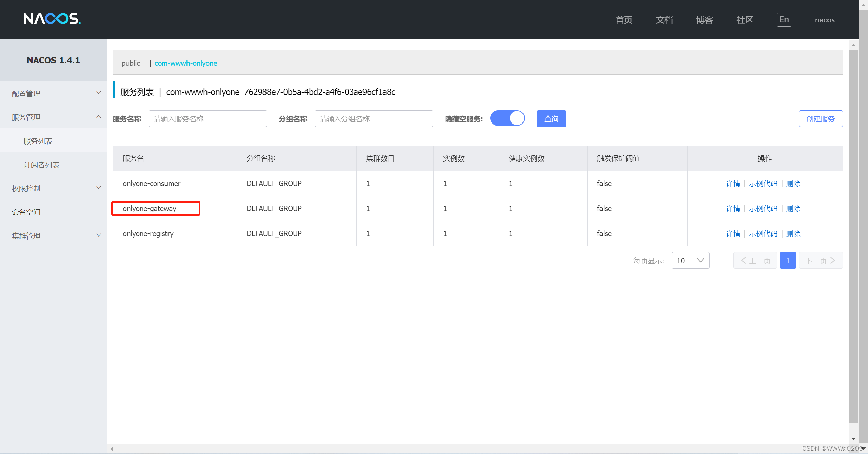Click the 查询 button
This screenshot has width=868, height=454.
(x=551, y=119)
